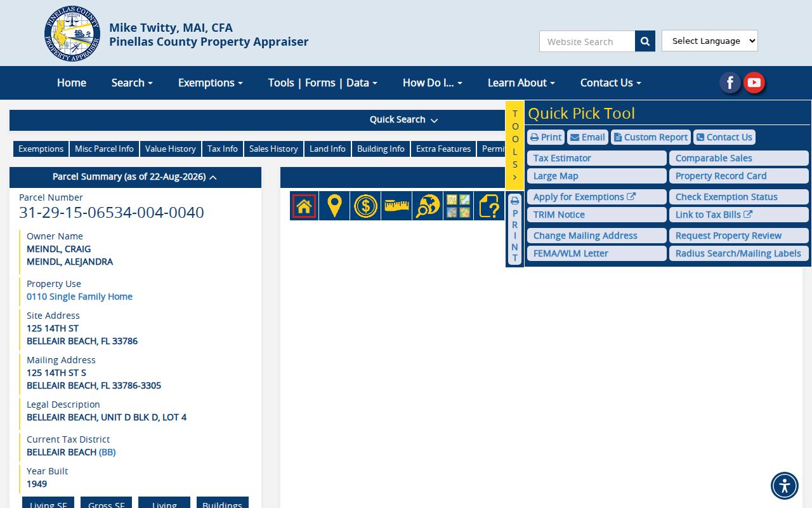Viewport: 812px width, 508px height.
Task: Click the Email button in Quick Pick
Action: [x=587, y=137]
